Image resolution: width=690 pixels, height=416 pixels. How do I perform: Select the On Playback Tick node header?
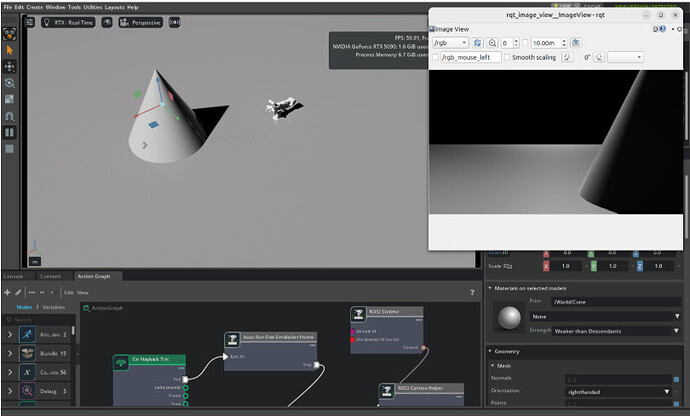click(x=149, y=360)
